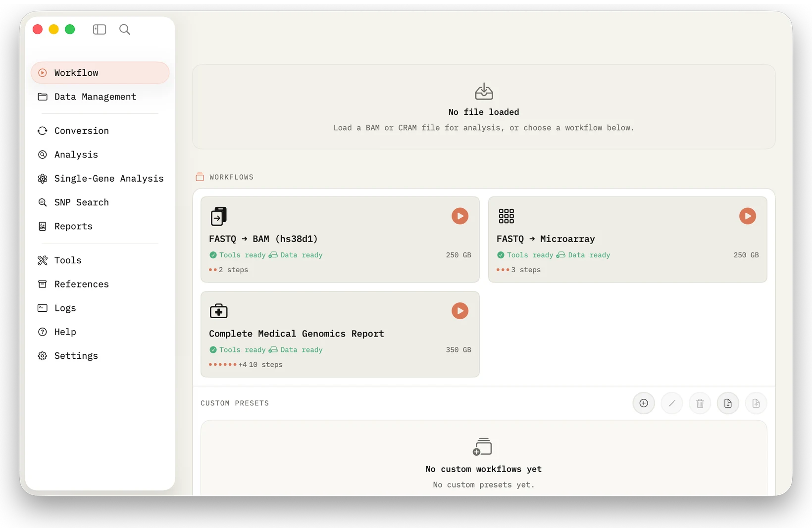Open search with the magnifier icon
Viewport: 812px width, 532px height.
pyautogui.click(x=125, y=30)
